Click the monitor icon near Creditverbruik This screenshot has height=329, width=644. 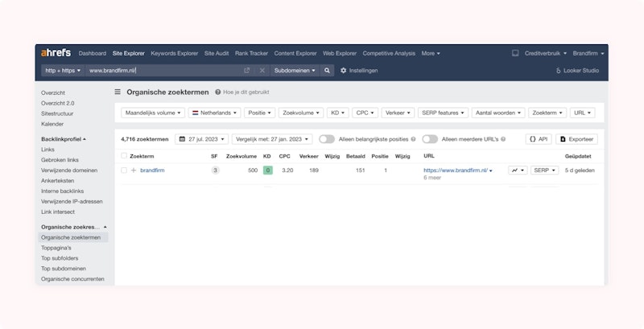tap(515, 53)
